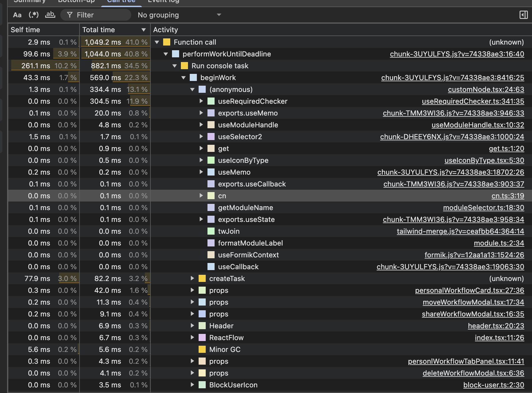Click the purple ReactFlow color icon
Viewport: 532px width, 393px height.
tap(202, 337)
